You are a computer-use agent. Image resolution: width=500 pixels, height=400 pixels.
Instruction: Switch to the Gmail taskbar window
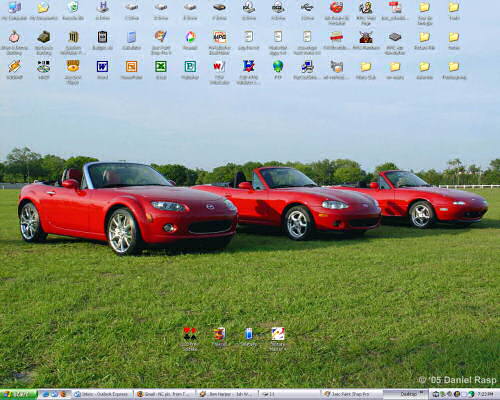pos(165,394)
